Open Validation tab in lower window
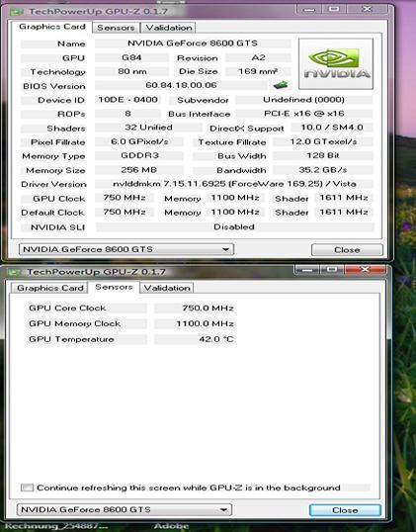The width and height of the screenshot is (416, 532). [x=166, y=288]
